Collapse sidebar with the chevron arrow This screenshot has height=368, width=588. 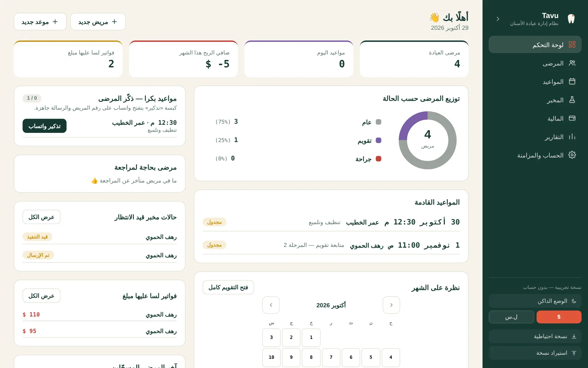[x=498, y=19]
